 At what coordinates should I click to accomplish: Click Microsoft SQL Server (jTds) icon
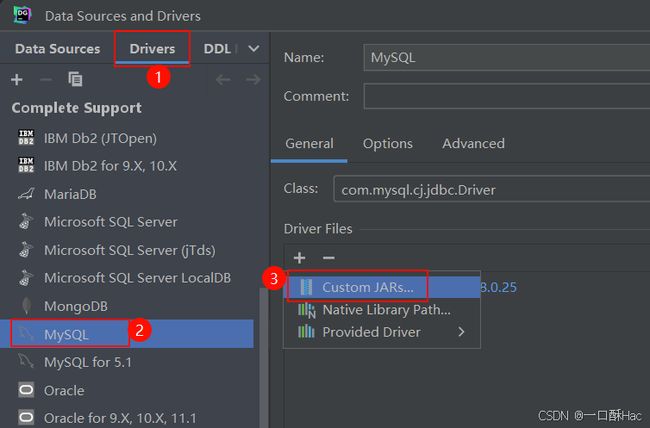click(26, 250)
